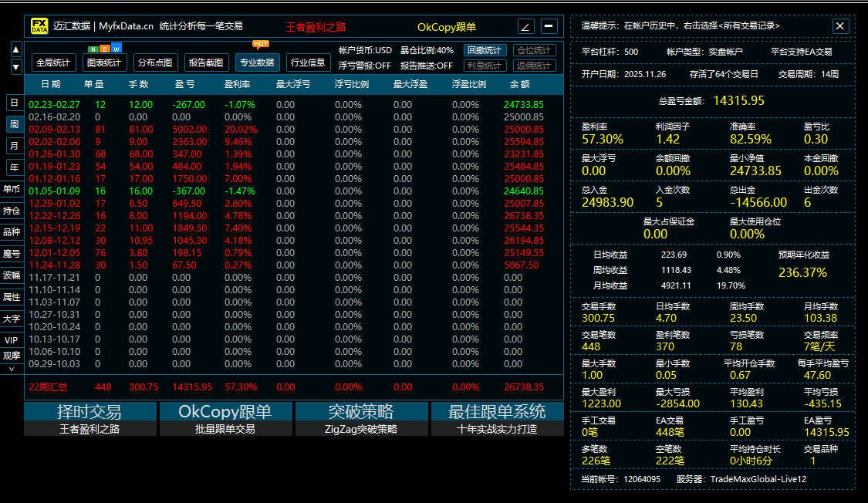Viewport: 868px width, 503px height.
Task: Select the 行业信息 industry info panel
Action: (307, 62)
